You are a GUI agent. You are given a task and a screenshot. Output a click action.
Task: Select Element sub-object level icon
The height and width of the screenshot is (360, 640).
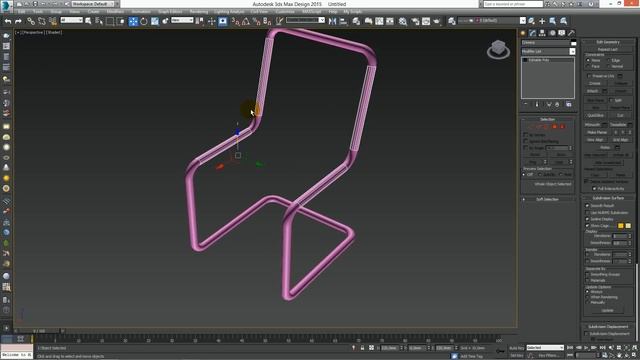(x=562, y=127)
